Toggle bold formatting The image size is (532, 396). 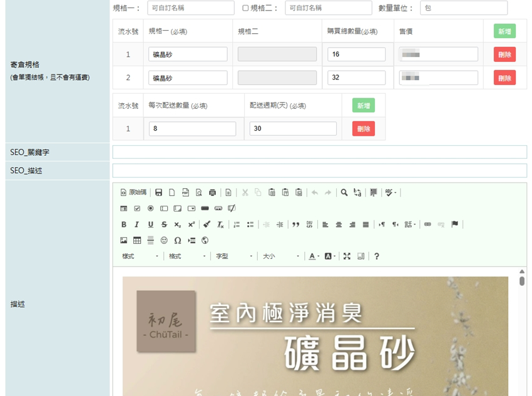coord(124,225)
